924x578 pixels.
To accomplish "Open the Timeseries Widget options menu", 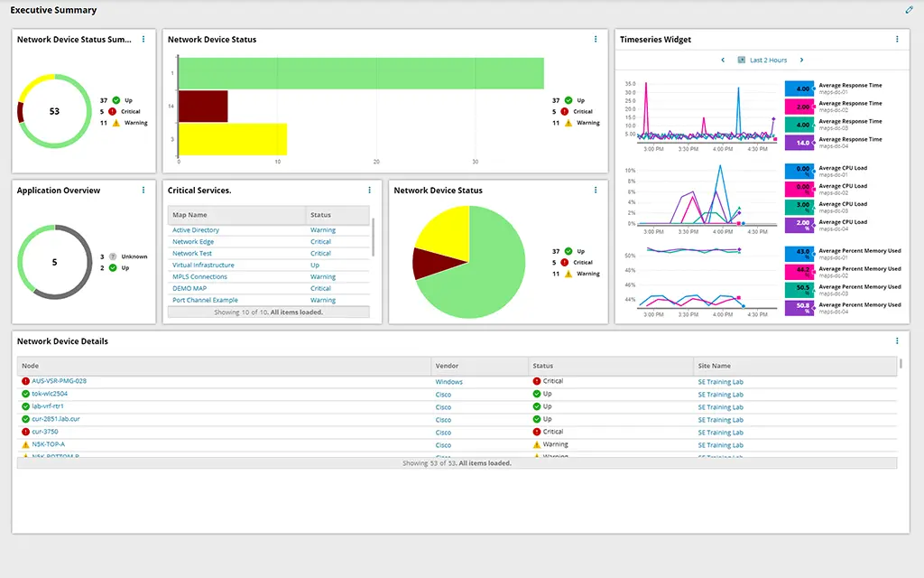I will (896, 40).
